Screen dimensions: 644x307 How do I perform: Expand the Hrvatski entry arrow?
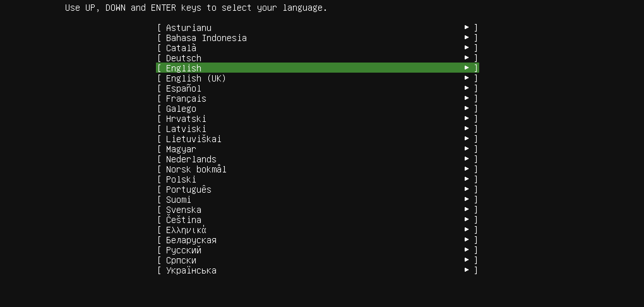pyautogui.click(x=467, y=118)
